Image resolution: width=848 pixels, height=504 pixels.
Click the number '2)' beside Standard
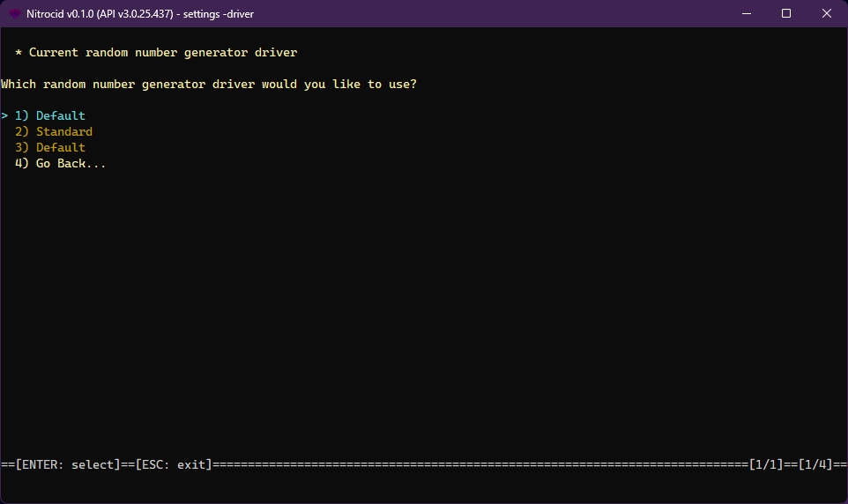pyautogui.click(x=22, y=132)
